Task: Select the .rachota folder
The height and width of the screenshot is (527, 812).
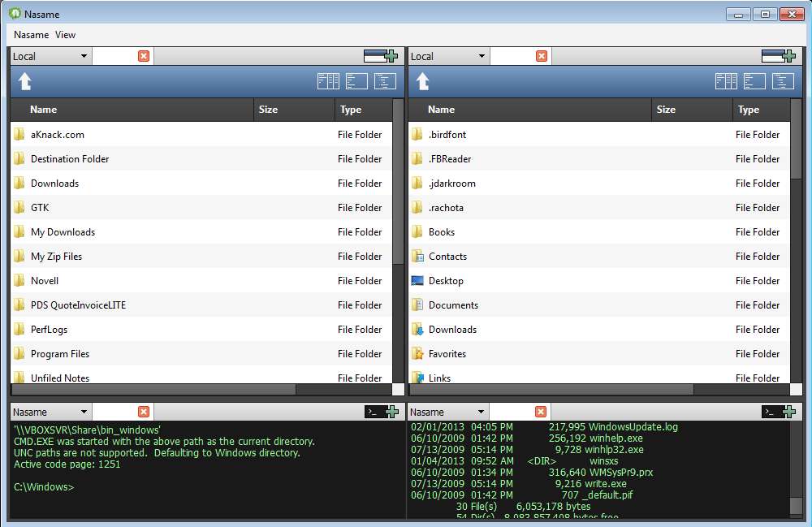Action: [x=599, y=208]
